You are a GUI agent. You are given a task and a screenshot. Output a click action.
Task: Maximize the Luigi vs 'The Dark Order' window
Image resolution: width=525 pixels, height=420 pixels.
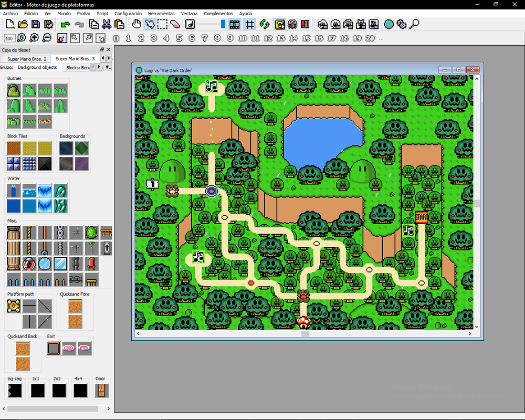coord(458,70)
